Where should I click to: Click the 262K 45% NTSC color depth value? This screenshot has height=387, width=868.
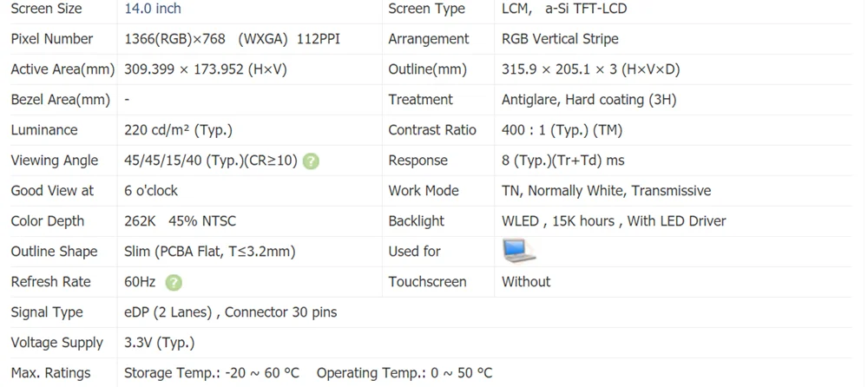tap(181, 221)
